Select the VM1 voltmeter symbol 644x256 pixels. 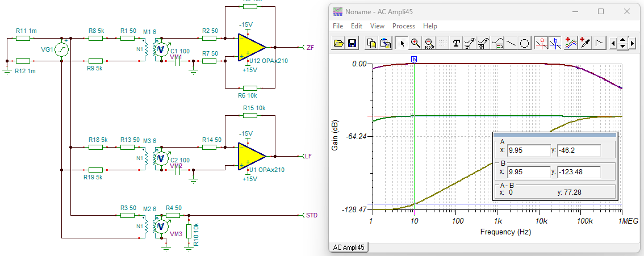(x=162, y=49)
